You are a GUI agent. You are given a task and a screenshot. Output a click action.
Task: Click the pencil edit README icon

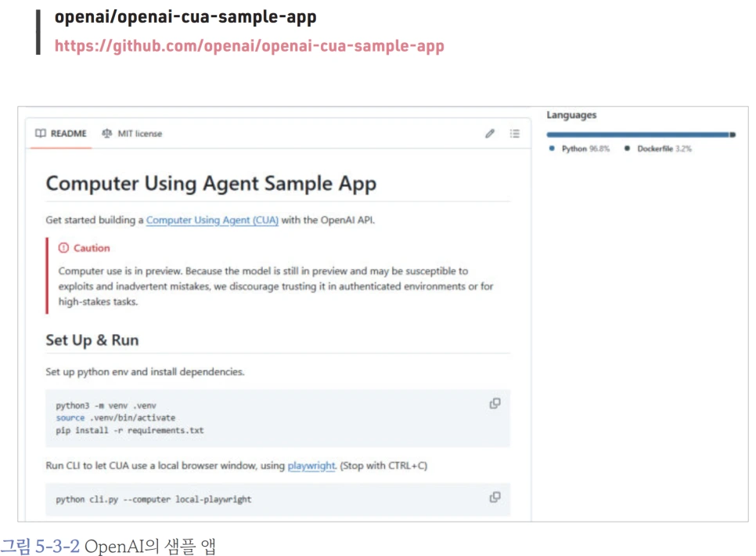(490, 134)
